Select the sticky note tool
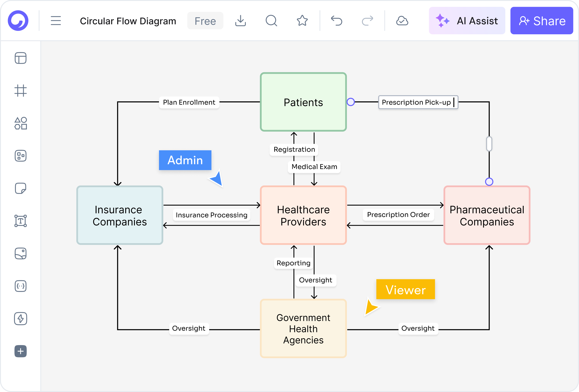Image resolution: width=579 pixels, height=392 pixels. [x=21, y=188]
